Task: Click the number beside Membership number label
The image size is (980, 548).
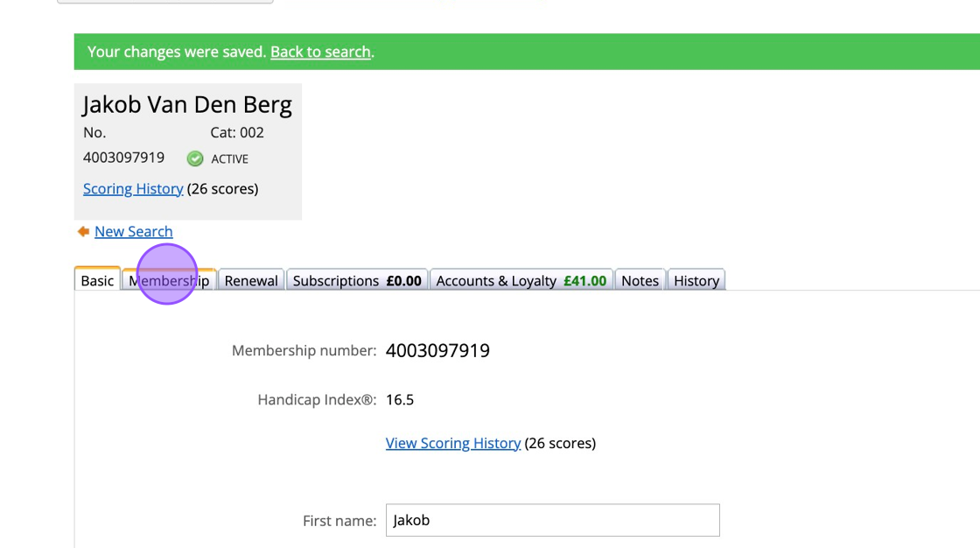Action: pyautogui.click(x=437, y=351)
